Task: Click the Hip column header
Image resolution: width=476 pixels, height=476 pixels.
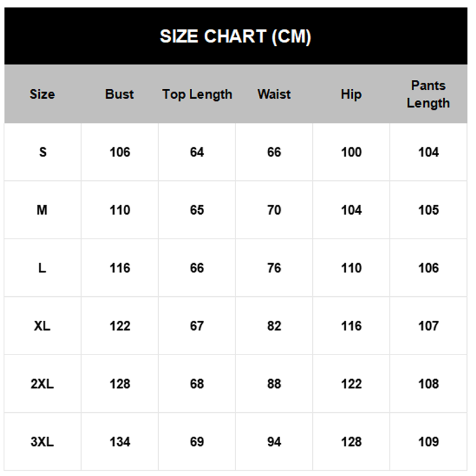Action: (x=351, y=94)
